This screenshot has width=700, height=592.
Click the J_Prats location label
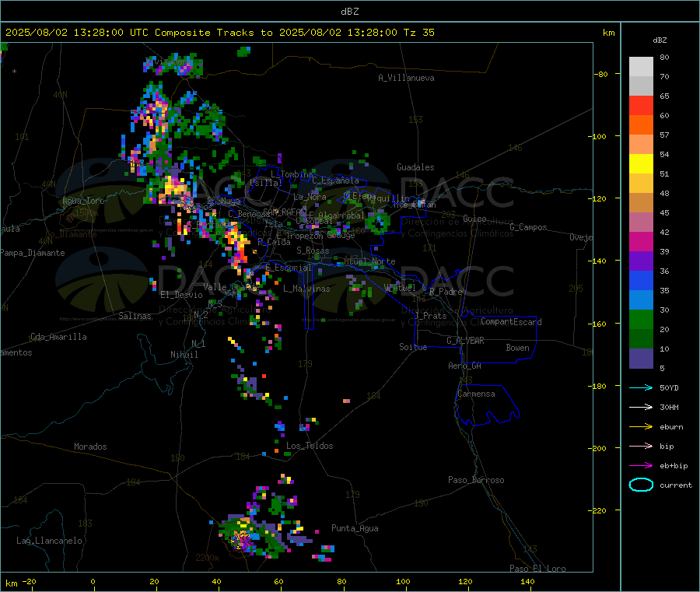430,315
